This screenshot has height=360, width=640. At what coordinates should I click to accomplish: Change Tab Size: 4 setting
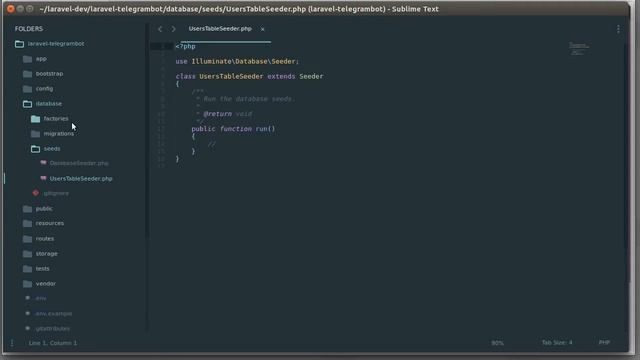coord(557,342)
